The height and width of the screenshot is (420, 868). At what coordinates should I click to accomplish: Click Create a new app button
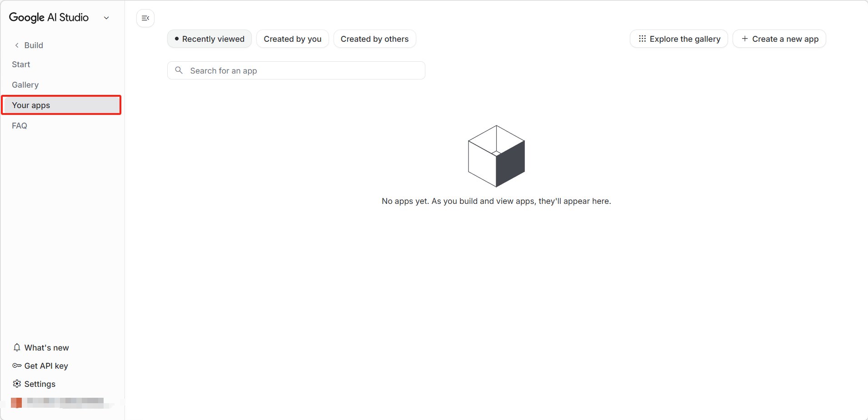[x=779, y=39]
